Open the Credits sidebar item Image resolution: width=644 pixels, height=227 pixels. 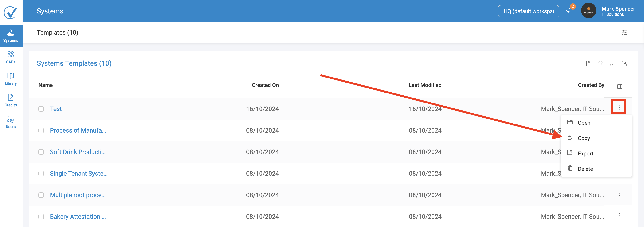pyautogui.click(x=11, y=100)
